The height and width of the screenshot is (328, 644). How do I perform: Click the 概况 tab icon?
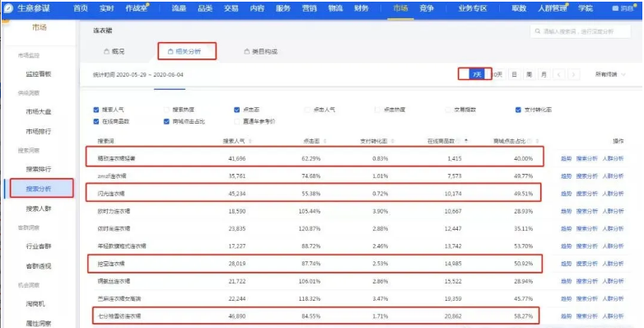pyautogui.click(x=106, y=51)
